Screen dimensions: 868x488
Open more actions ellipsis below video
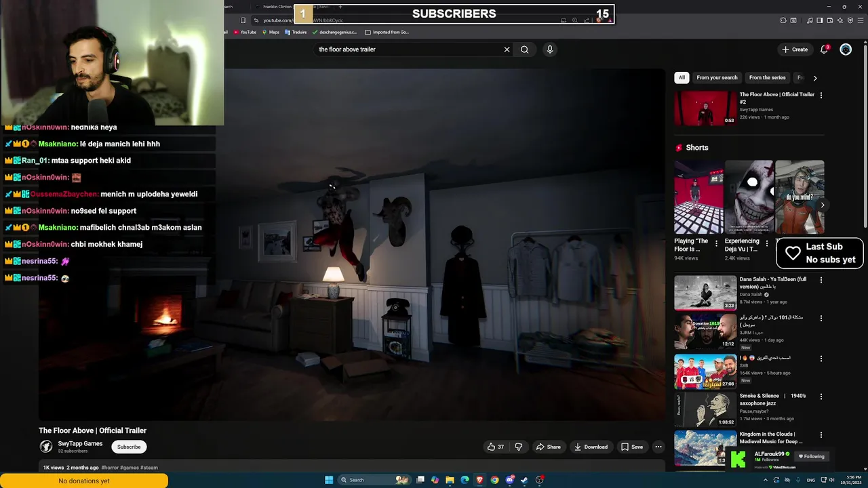click(x=658, y=447)
